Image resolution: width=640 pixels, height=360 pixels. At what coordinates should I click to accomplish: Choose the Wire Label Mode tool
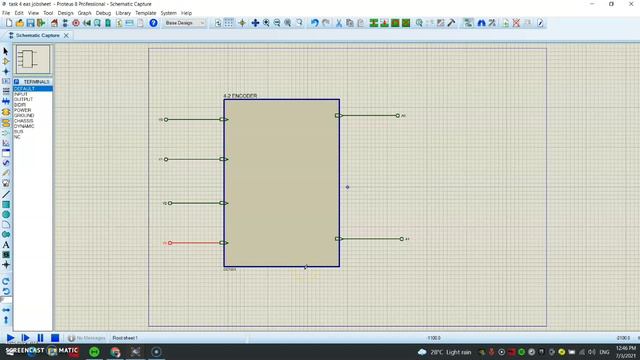6,81
